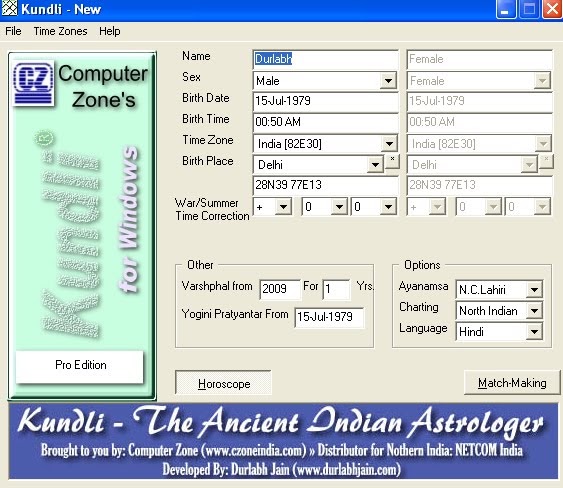Expand the time correction sign dropdown showing +

(283, 207)
